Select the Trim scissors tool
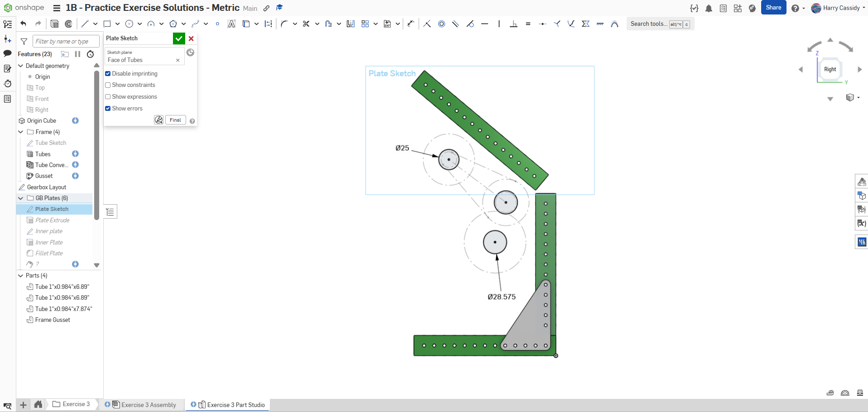Screen dimensions: 868x412 pyautogui.click(x=306, y=24)
